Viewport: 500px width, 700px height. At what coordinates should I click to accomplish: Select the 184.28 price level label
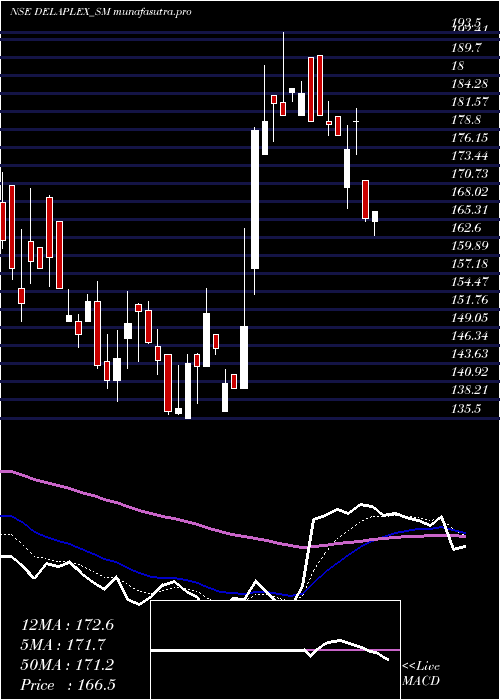pyautogui.click(x=470, y=83)
